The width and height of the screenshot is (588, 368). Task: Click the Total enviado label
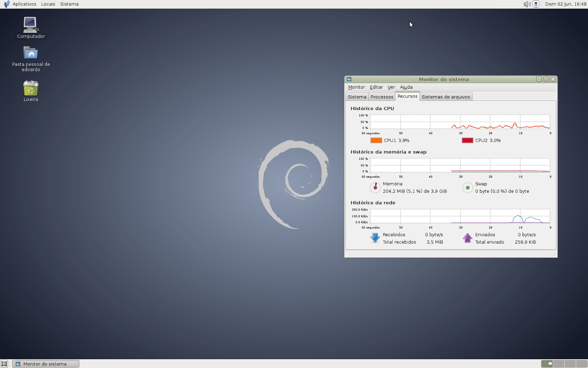490,242
